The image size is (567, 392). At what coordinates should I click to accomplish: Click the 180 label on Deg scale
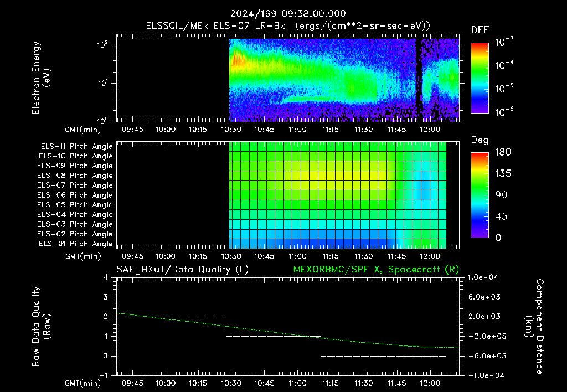(x=503, y=152)
